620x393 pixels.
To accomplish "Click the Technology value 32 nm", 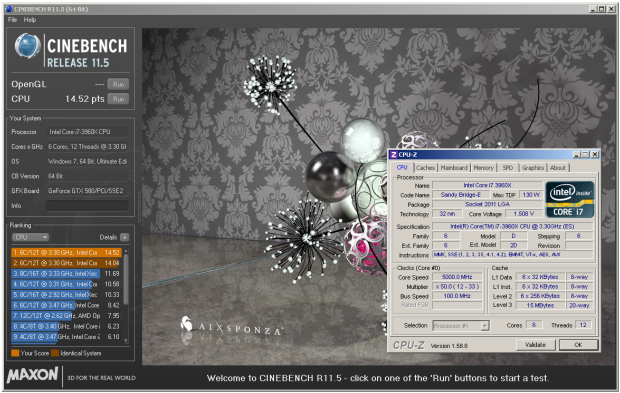I will [x=447, y=214].
